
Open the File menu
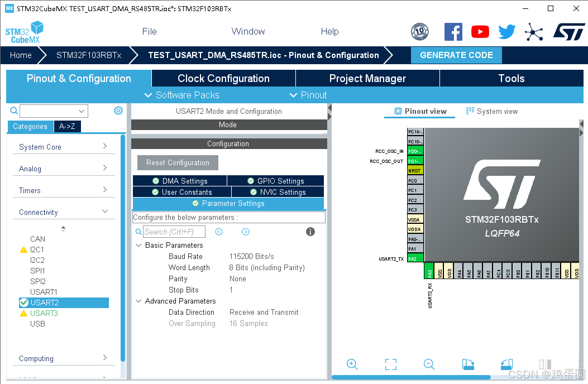coord(149,31)
